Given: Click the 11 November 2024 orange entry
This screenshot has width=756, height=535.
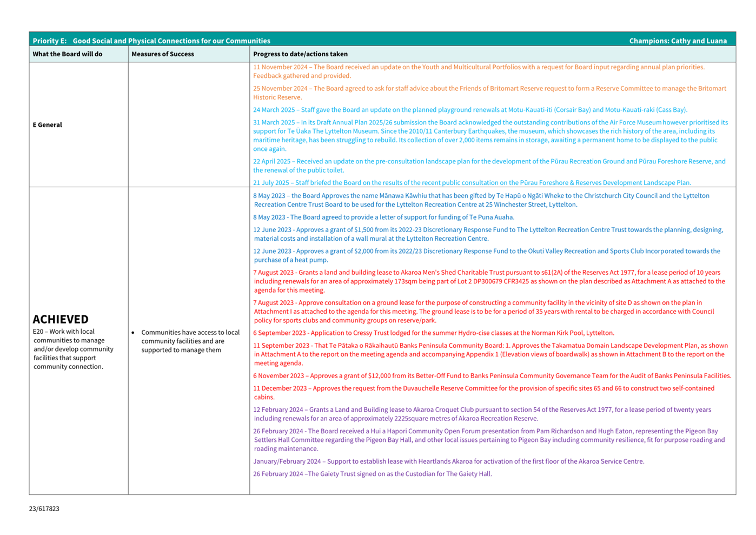Looking at the screenshot, I should (479, 71).
